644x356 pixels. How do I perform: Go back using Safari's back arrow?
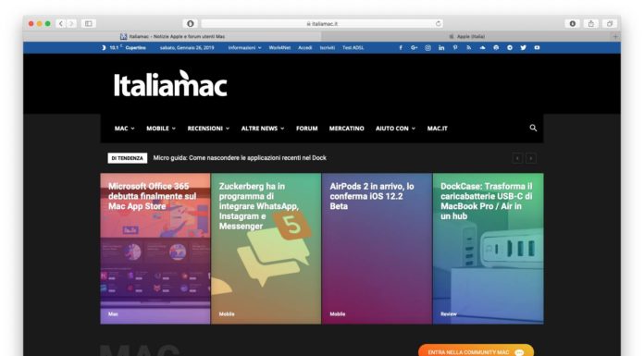[61, 23]
